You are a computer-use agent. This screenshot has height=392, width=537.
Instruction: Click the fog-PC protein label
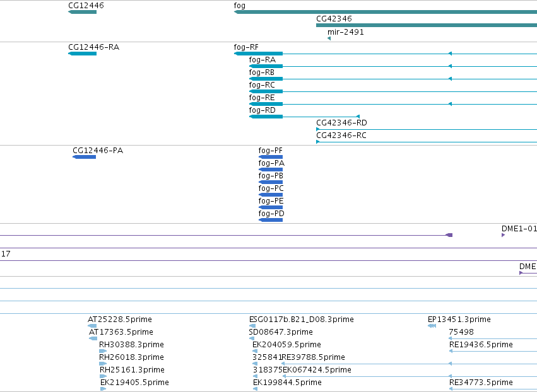click(271, 188)
